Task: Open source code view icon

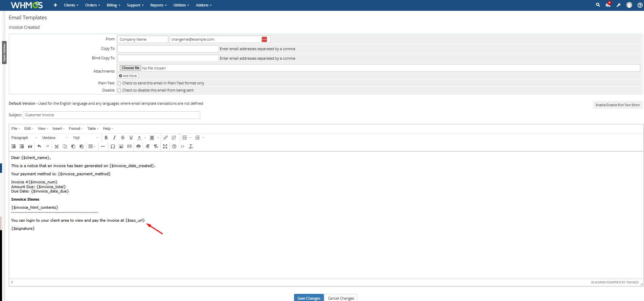Action: click(182, 146)
